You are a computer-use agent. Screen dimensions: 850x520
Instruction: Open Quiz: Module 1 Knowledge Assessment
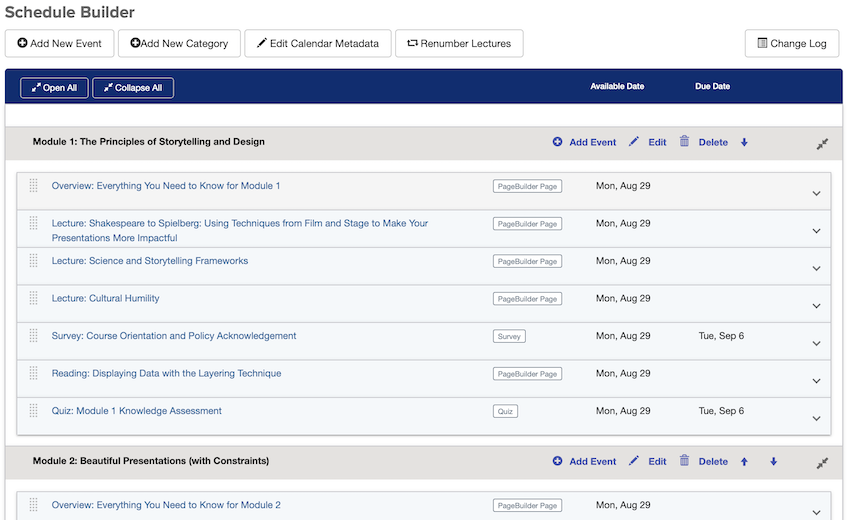[x=137, y=410]
